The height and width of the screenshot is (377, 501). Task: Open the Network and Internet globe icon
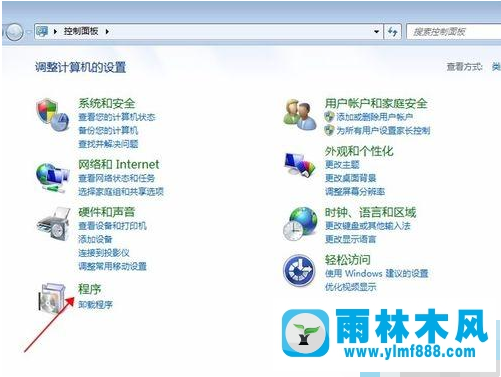click(x=53, y=177)
